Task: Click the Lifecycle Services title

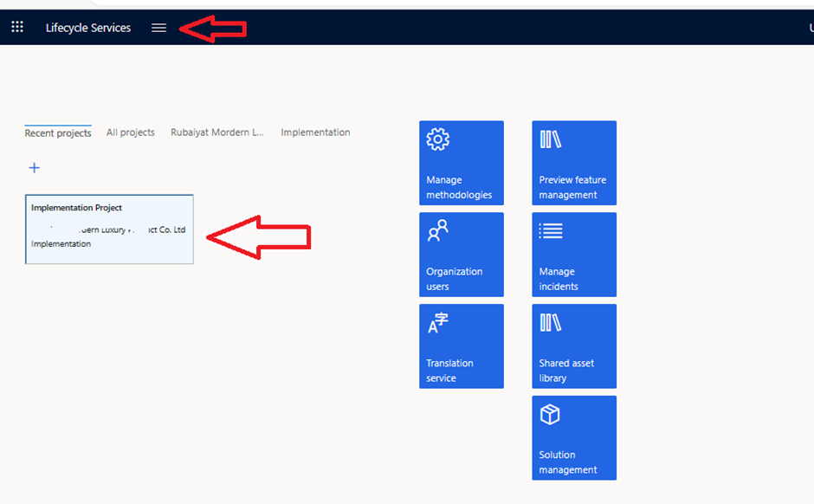Action: [x=88, y=28]
